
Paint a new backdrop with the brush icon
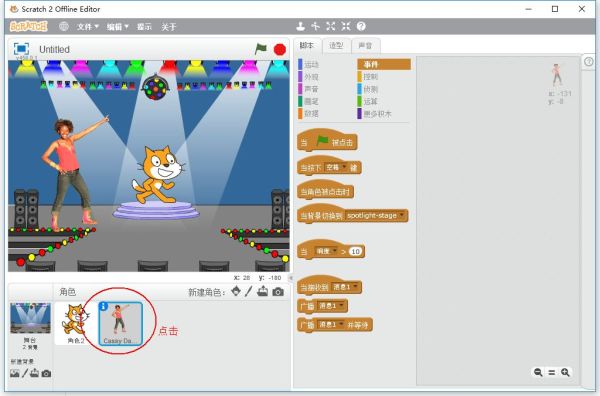coord(24,373)
